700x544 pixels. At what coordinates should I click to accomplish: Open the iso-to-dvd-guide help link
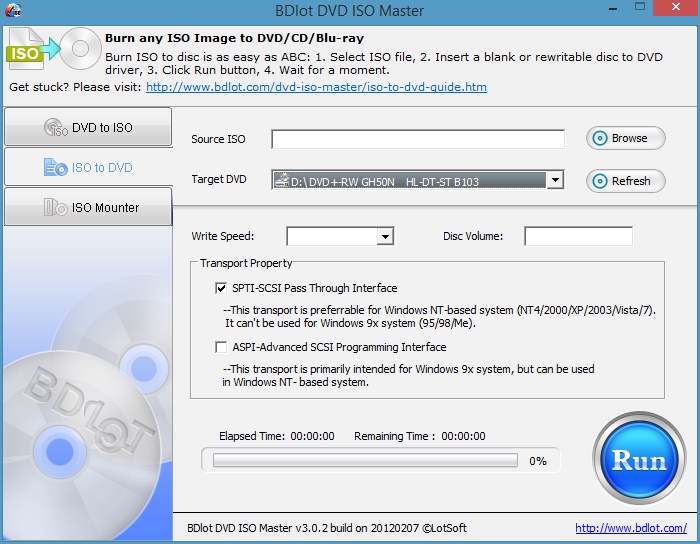pyautogui.click(x=316, y=87)
